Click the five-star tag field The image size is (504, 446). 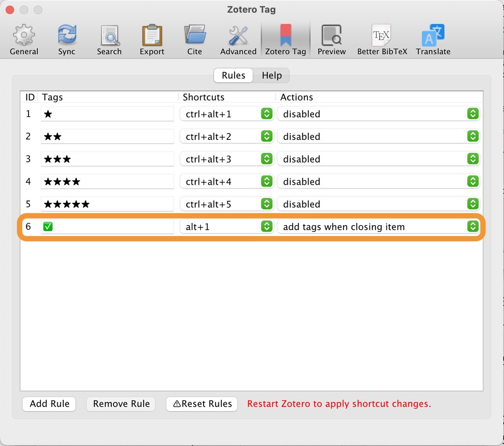coord(107,204)
